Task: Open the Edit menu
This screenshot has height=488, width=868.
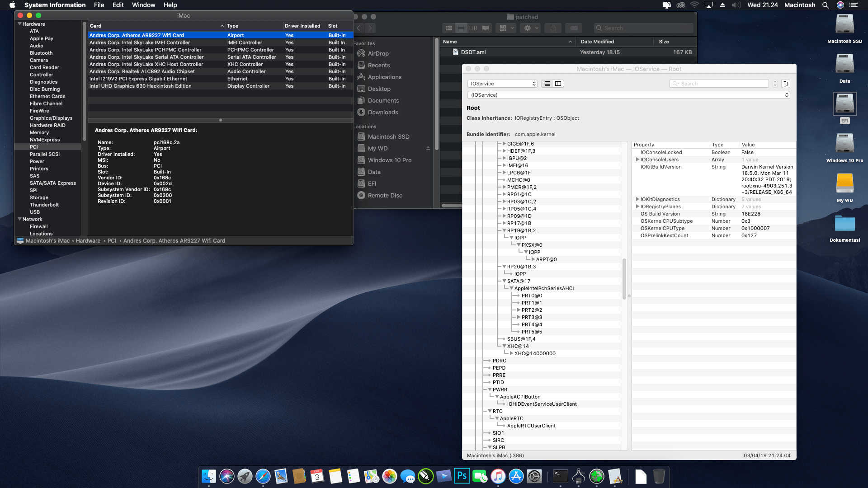Action: point(118,5)
